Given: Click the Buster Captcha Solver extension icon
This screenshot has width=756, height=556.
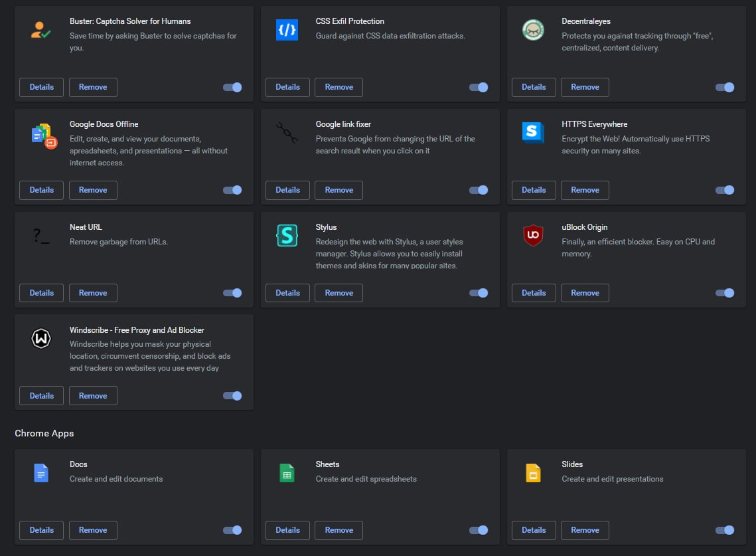Looking at the screenshot, I should click(x=41, y=30).
